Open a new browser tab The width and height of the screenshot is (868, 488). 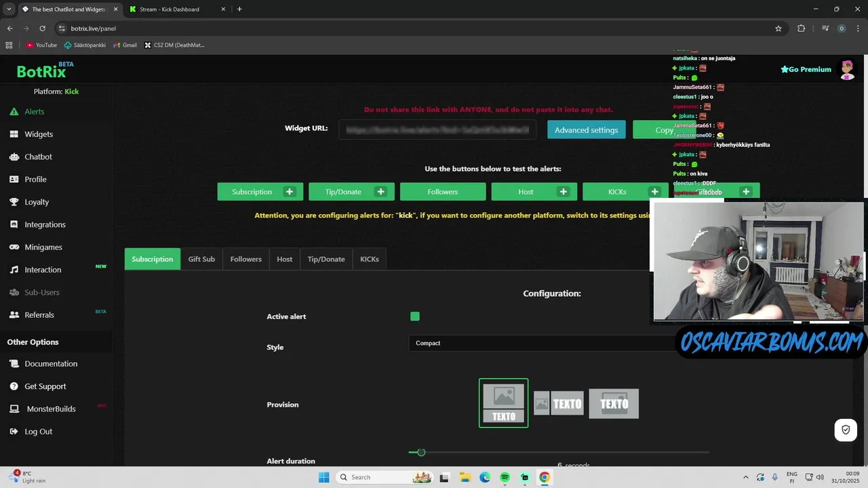pos(239,9)
